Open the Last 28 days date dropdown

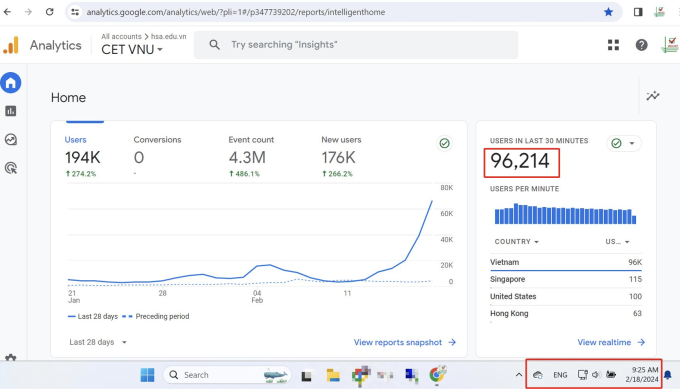(x=98, y=342)
